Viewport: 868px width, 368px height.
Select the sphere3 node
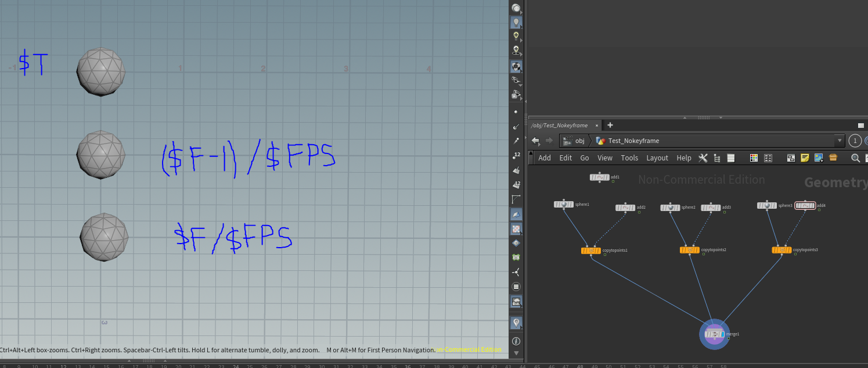(767, 206)
